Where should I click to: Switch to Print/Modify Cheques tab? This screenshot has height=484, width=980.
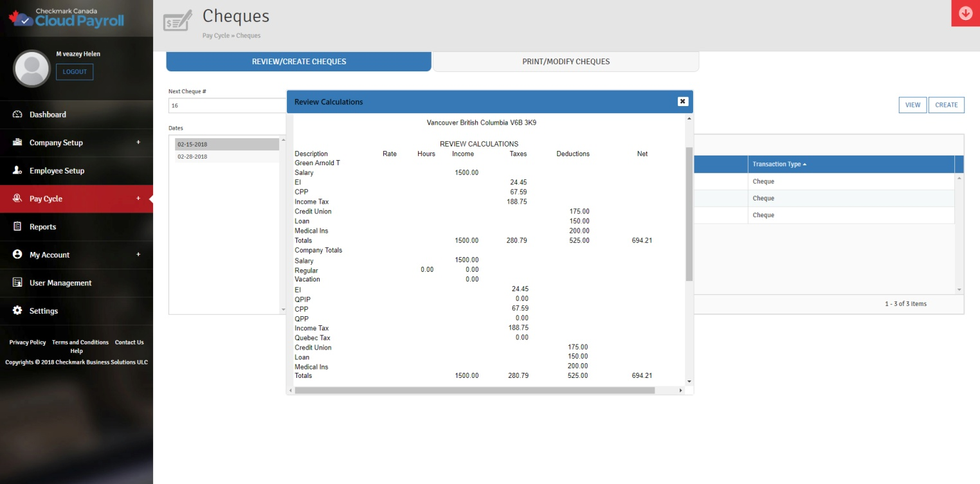(x=565, y=62)
